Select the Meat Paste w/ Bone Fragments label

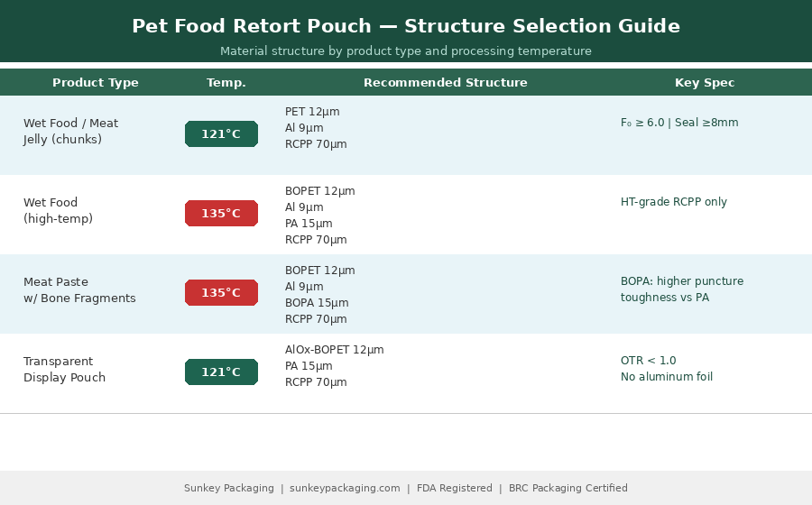79,290
